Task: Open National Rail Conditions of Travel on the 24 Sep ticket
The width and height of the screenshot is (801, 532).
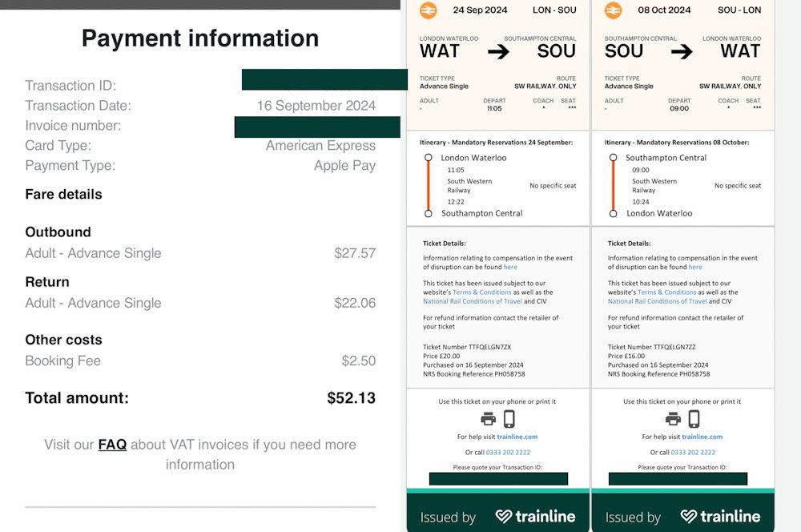Action: point(473,301)
